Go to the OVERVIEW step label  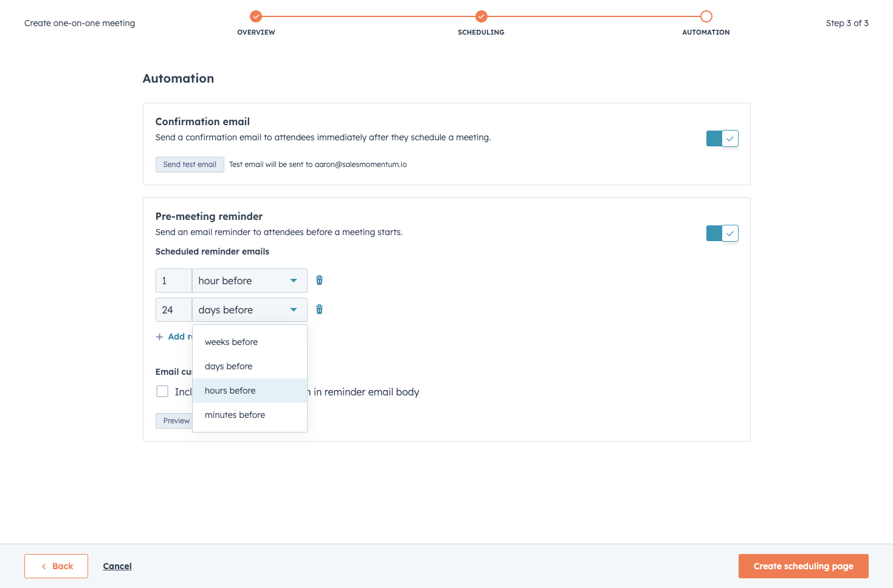click(x=256, y=32)
